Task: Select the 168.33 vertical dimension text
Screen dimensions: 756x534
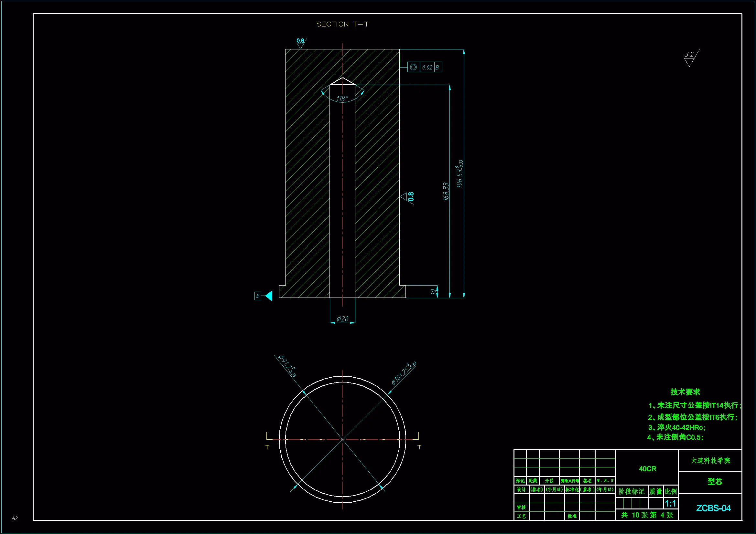Action: (x=446, y=192)
